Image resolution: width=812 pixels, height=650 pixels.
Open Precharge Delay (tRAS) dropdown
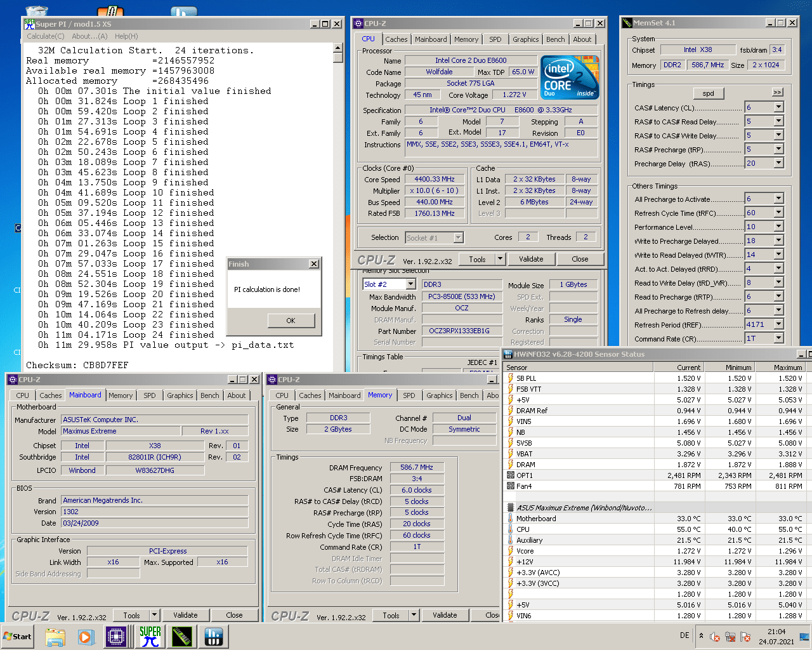778,163
